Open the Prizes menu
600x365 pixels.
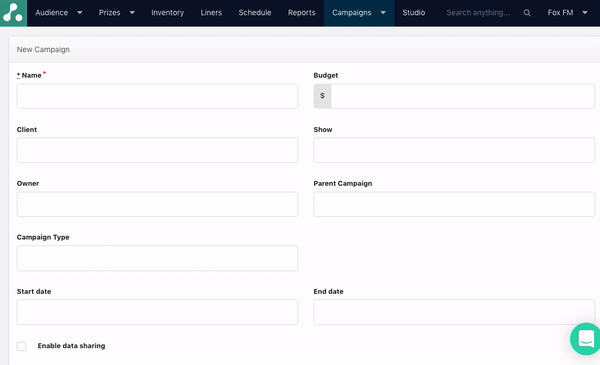coord(109,13)
